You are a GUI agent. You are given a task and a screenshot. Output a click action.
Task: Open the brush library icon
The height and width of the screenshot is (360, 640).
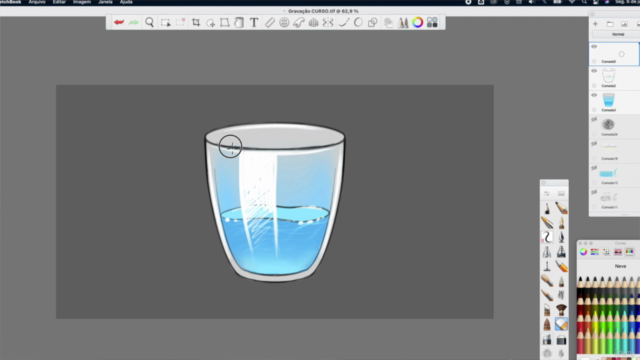pos(561,193)
